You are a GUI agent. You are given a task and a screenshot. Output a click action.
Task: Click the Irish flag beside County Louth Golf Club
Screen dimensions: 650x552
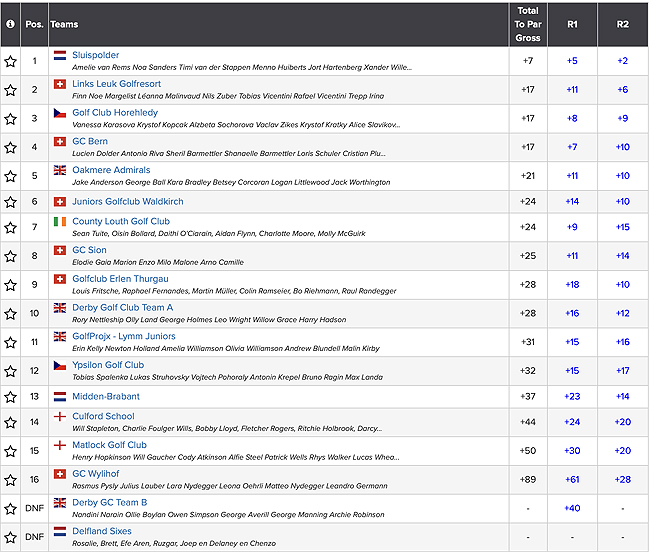click(x=60, y=222)
